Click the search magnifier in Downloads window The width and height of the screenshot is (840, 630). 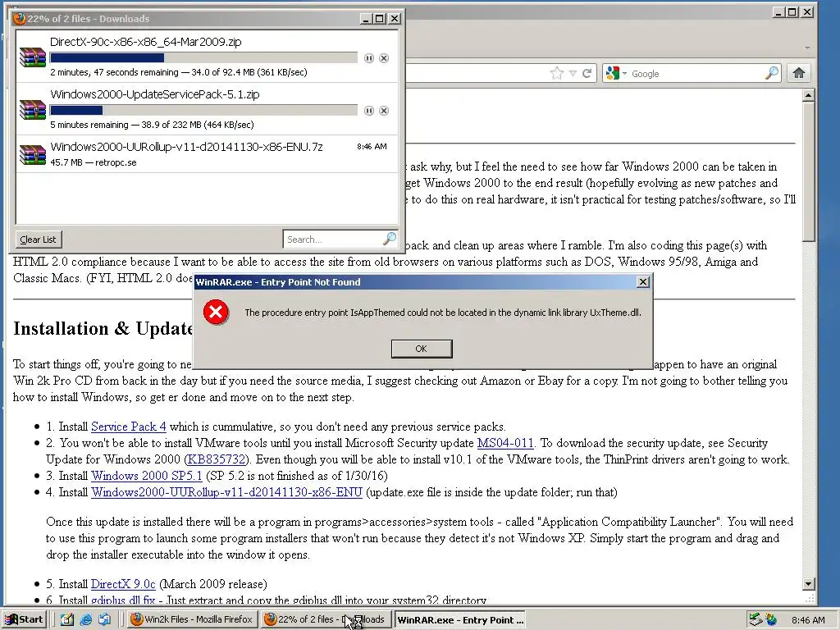(x=390, y=239)
